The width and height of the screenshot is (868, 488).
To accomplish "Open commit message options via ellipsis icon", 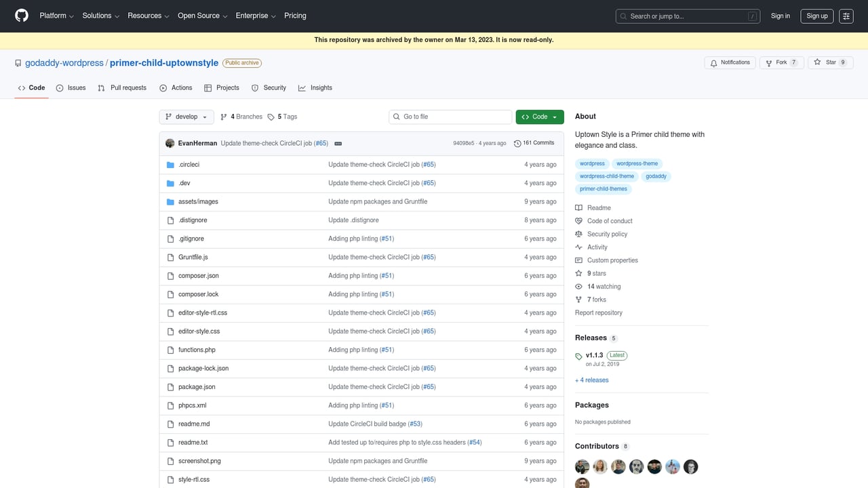I will (338, 143).
